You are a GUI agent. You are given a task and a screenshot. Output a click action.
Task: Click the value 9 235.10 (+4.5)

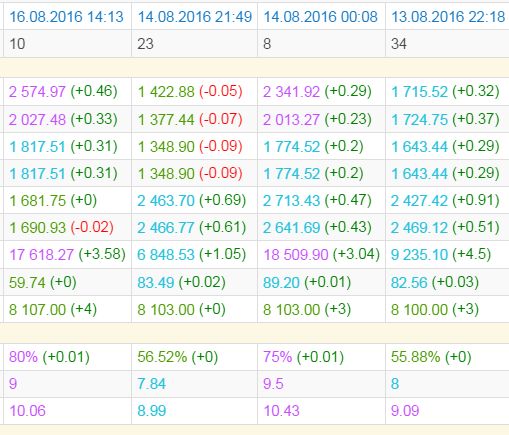441,255
